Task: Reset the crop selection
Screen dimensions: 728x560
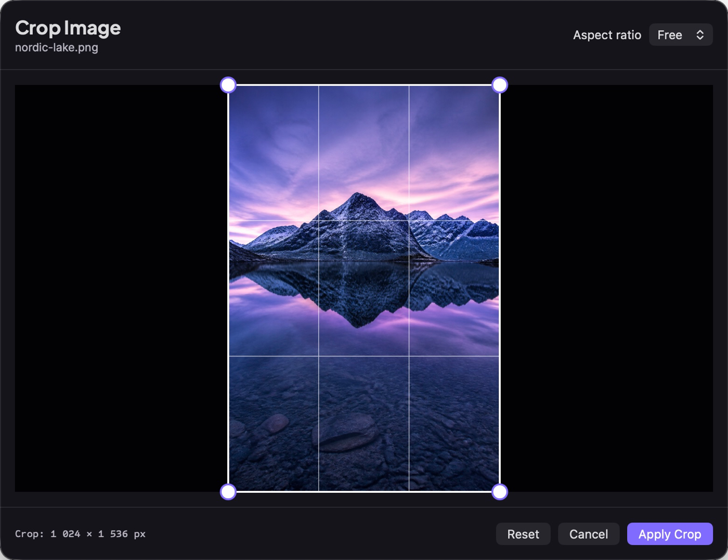Action: (523, 534)
